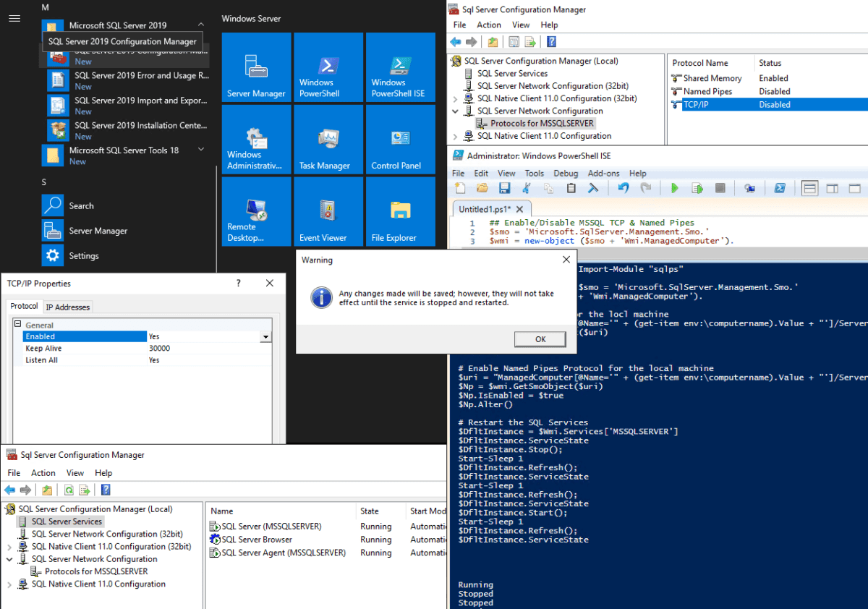Viewport: 868px width, 609px height.
Task: Open the Enabled value dropdown in TCP/IP Properties
Action: coord(267,336)
